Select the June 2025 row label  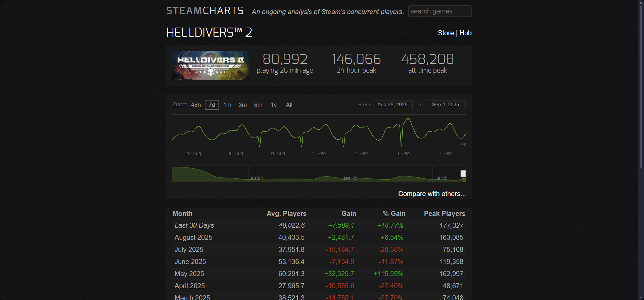pos(190,262)
